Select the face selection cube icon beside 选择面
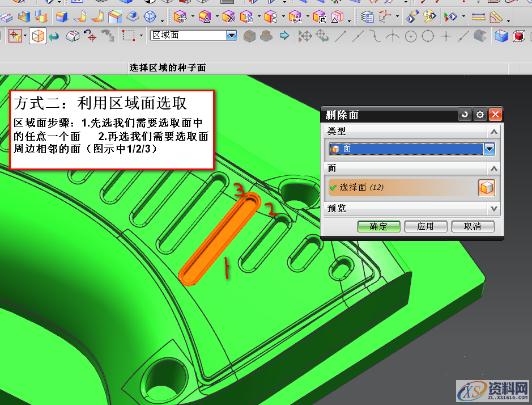This screenshot has height=405, width=532. [486, 187]
